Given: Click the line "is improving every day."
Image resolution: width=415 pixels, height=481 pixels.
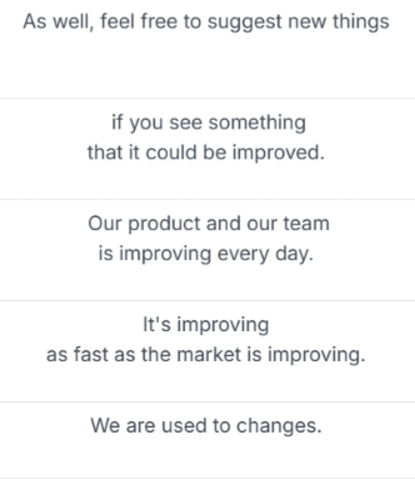Looking at the screenshot, I should (206, 254).
